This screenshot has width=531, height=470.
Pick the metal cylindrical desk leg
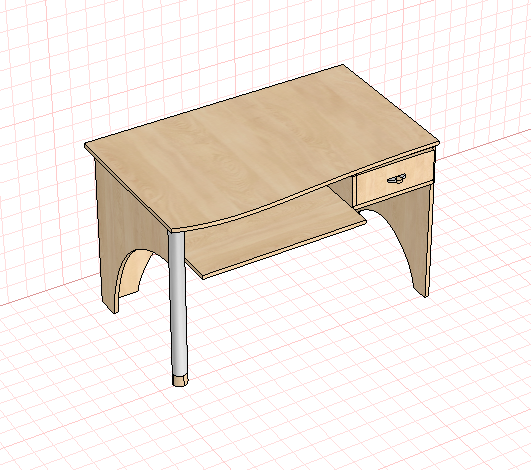click(x=178, y=305)
